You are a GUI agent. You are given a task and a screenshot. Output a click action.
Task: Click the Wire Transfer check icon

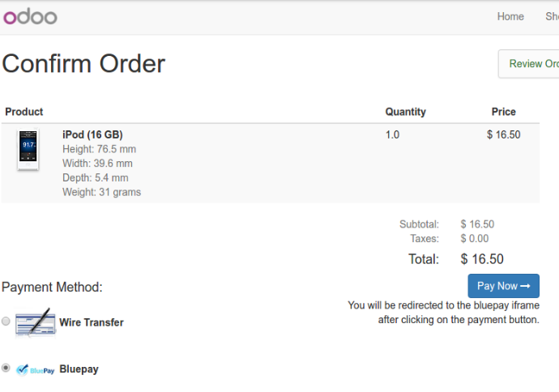pos(36,322)
